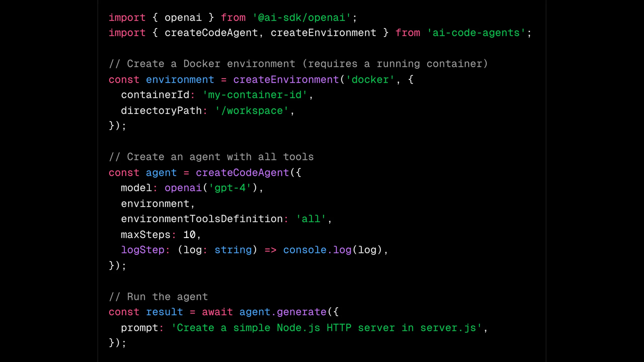Select the containerId property name
Screen dimensions: 644x362
coord(155,95)
